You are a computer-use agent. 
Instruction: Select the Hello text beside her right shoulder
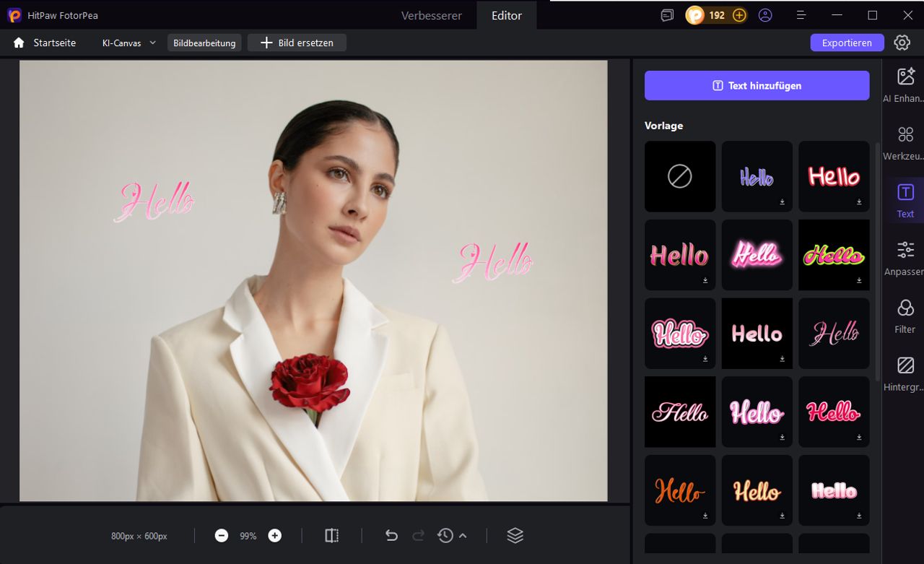[x=493, y=261]
